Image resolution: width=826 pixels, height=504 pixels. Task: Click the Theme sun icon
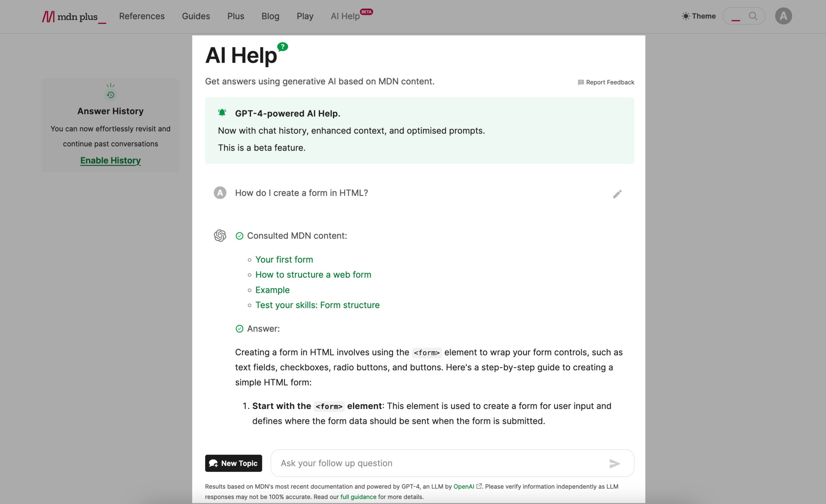686,16
